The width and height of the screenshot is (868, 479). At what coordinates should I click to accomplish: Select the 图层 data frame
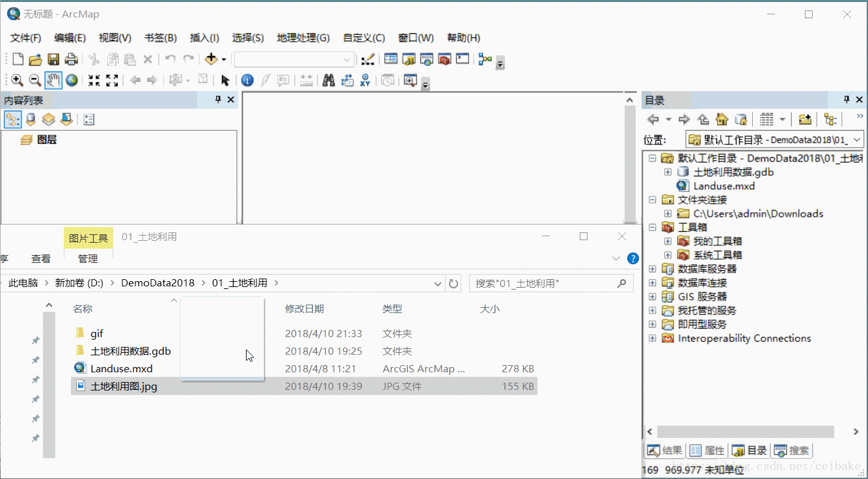point(47,139)
